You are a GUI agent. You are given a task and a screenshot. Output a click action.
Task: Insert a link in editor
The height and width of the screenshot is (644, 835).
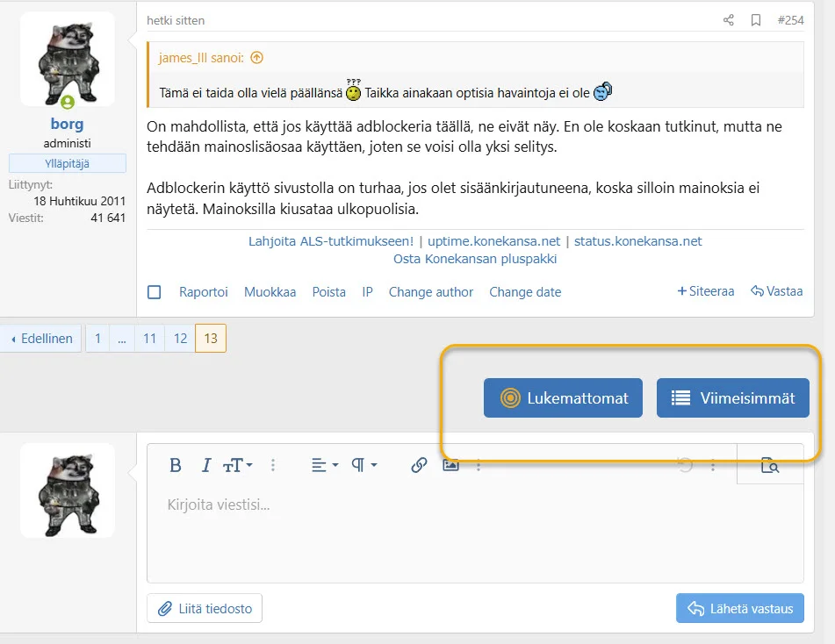tap(419, 465)
